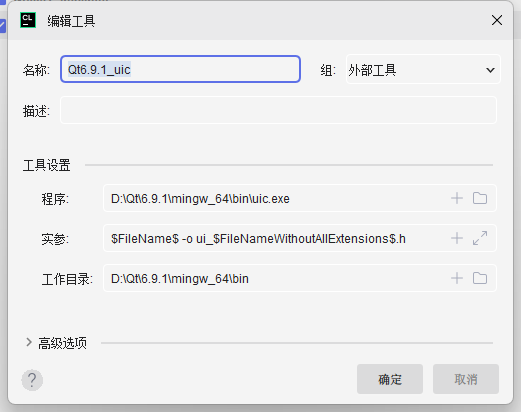Screen dimensions: 521x412
Task: Open help with the question mark icon
Action: [32, 380]
